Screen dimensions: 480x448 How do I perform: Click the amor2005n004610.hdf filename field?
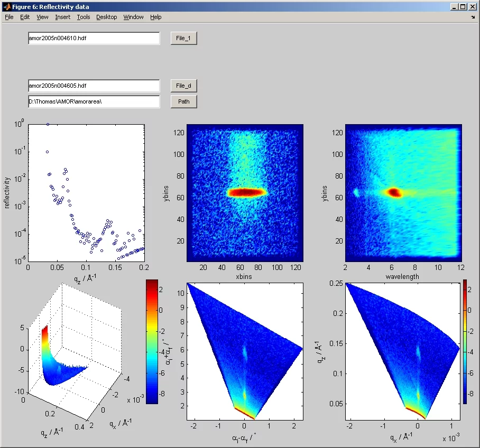pos(94,39)
